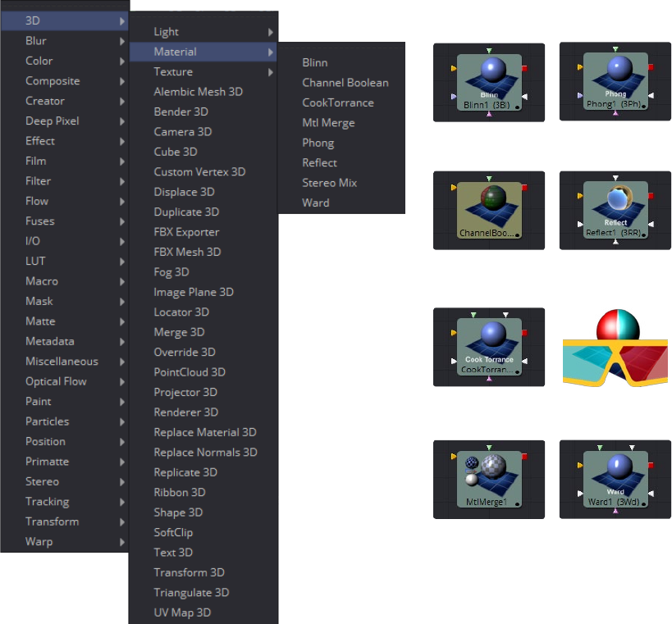Choose CookTorrance material
Screen dimensions: 672x624
pos(338,102)
